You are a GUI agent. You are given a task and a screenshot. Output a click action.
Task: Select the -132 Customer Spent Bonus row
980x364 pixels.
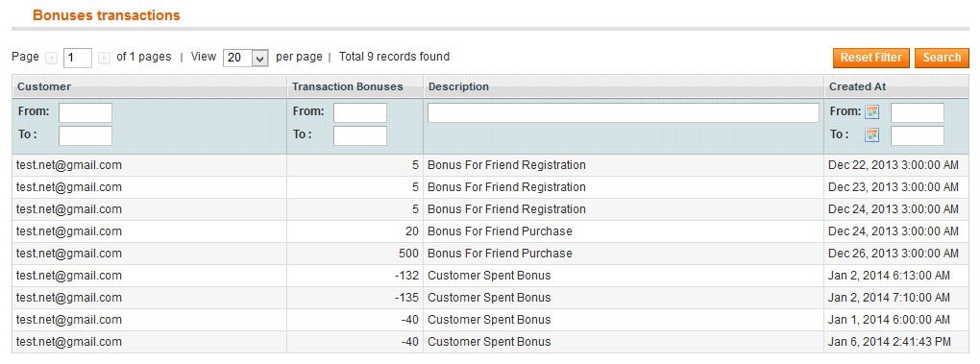coord(491,276)
